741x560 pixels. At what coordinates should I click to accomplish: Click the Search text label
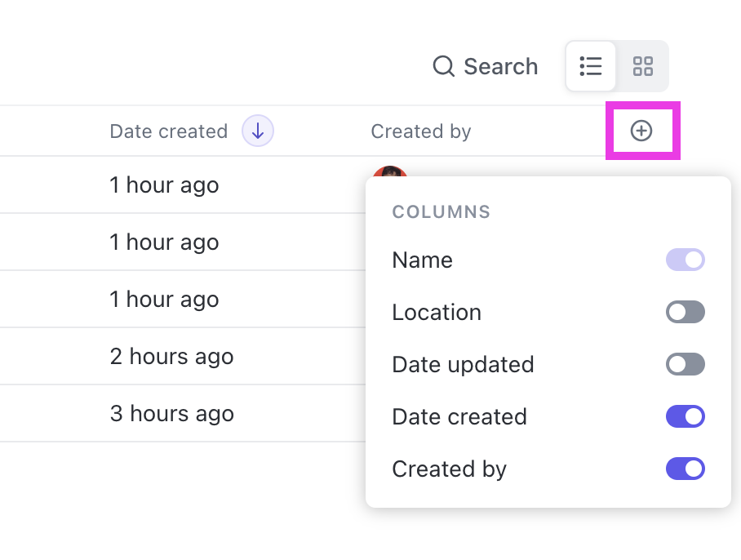500,66
